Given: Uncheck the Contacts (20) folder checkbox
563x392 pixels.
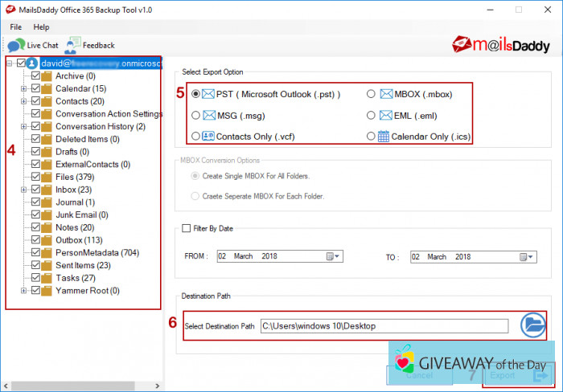Looking at the screenshot, I should [x=35, y=101].
